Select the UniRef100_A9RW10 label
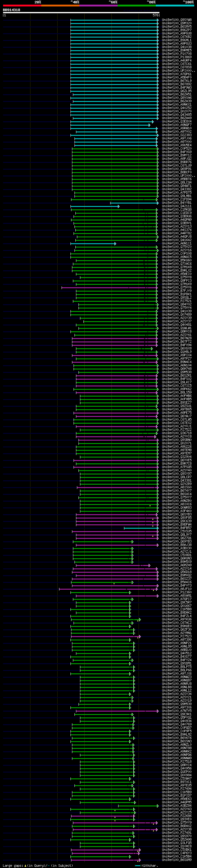Screen dimensions: 197x868 [177, 128]
